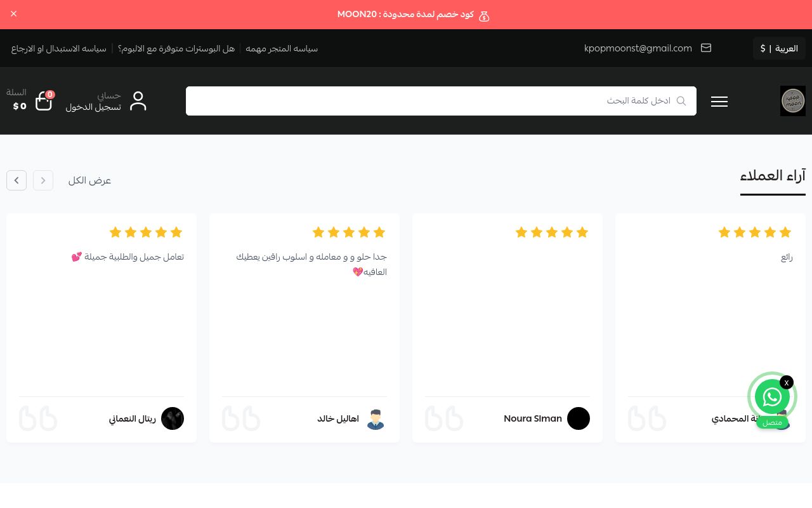812x508 pixels.
Task: Click the envelope email icon
Action: pos(706,48)
